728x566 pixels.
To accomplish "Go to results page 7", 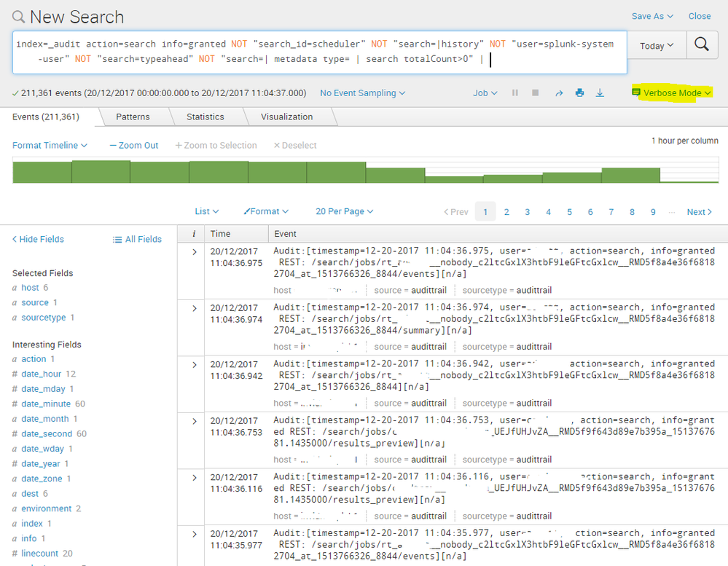I will [x=611, y=212].
